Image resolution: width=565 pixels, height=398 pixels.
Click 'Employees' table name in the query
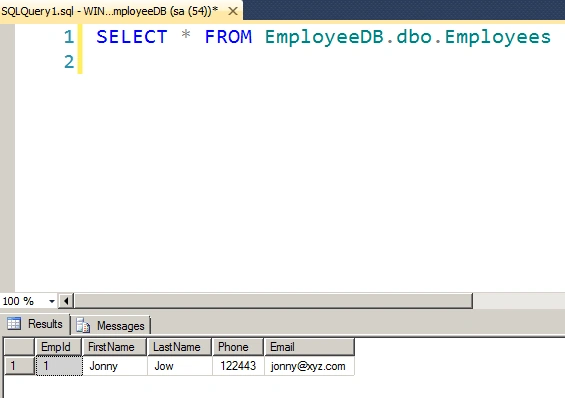pos(498,37)
